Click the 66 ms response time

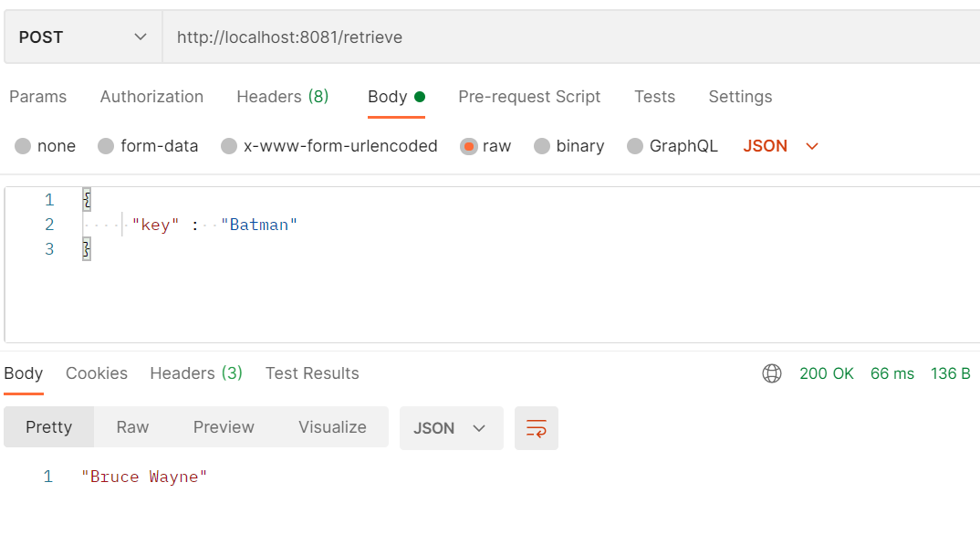click(x=891, y=373)
